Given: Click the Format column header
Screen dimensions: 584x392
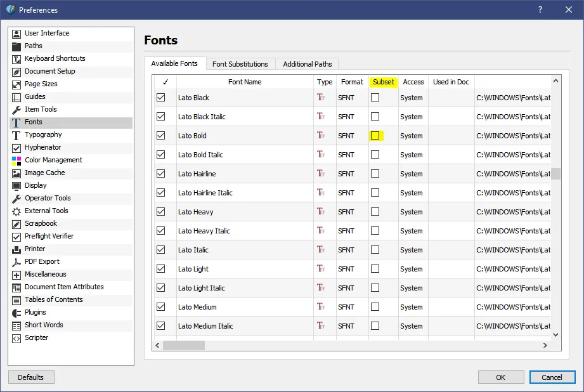Looking at the screenshot, I should pyautogui.click(x=352, y=82).
